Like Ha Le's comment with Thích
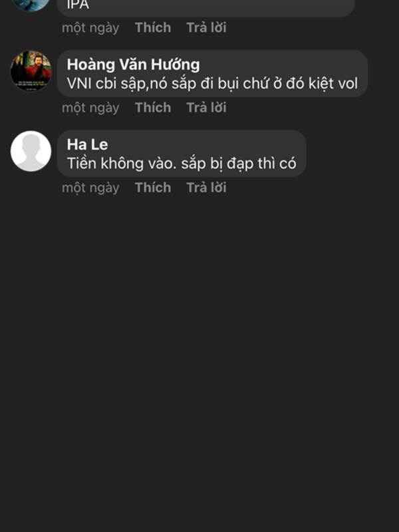Image resolution: width=399 pixels, height=532 pixels. point(153,188)
